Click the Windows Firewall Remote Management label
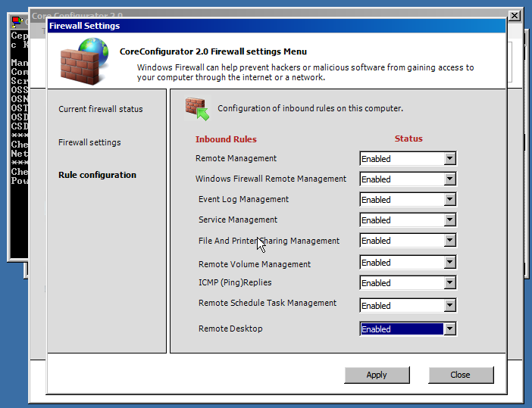Viewport: 532px width, 408px height. [271, 179]
